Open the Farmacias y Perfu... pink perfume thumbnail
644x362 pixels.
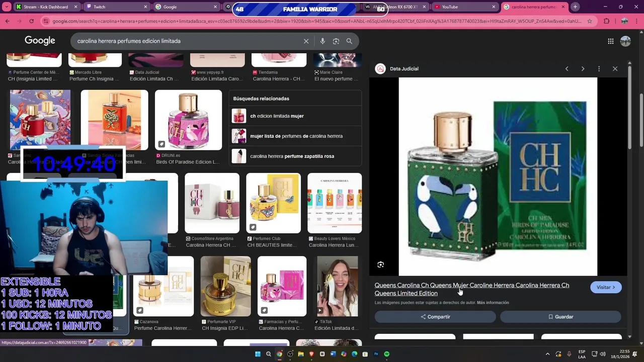point(282,286)
